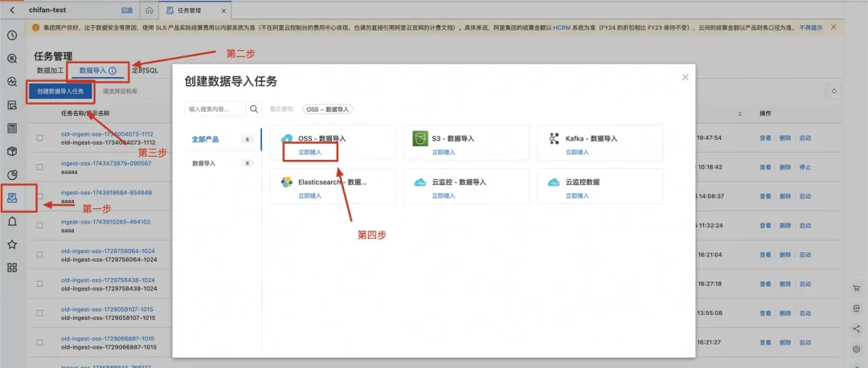Viewport: 868px width, 368px height.
Task: Open the table panel icon in left sidebar
Action: (12, 129)
